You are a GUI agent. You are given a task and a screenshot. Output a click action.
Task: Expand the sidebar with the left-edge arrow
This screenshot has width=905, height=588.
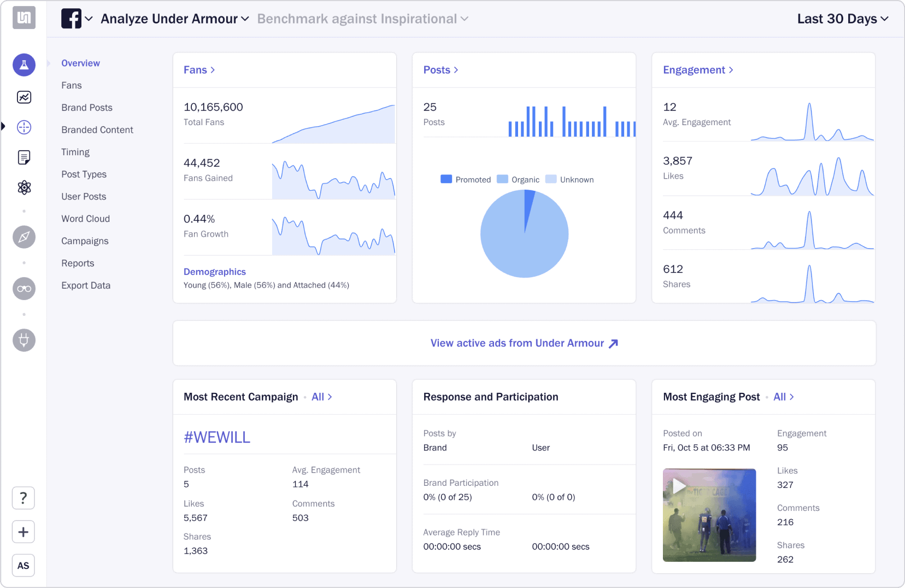[3, 127]
